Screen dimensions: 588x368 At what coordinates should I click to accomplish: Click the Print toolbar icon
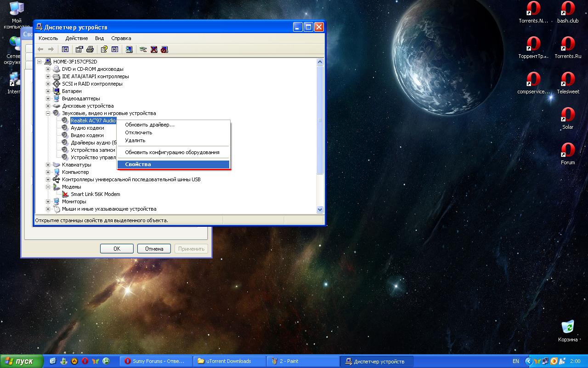click(x=90, y=49)
